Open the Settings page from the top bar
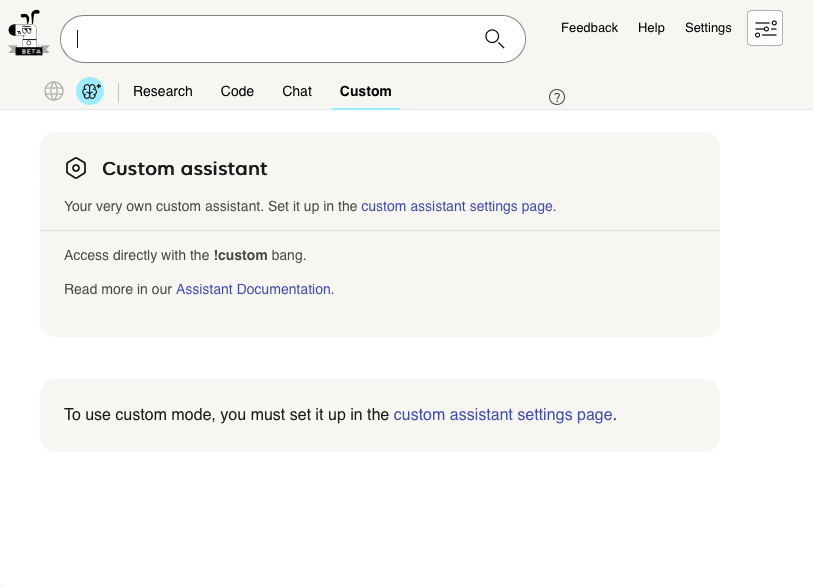Viewport: 813px width, 587px height. coord(708,27)
